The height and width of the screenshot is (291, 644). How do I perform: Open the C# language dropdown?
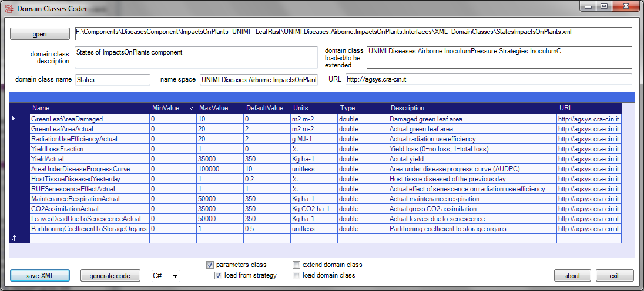pos(166,276)
